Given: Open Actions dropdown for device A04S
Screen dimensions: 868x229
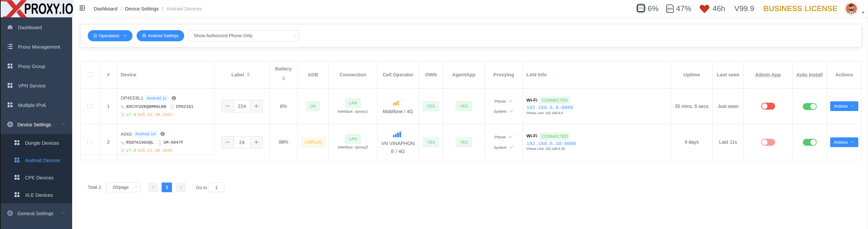Looking at the screenshot, I should pos(844,142).
